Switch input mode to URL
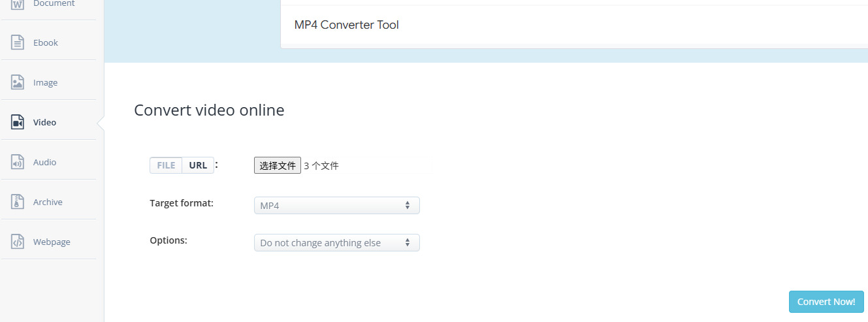 click(x=198, y=165)
